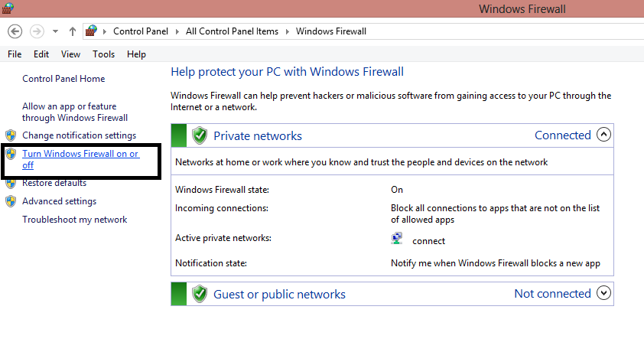Click the firewall icon in address bar
644x352 pixels.
91,31
